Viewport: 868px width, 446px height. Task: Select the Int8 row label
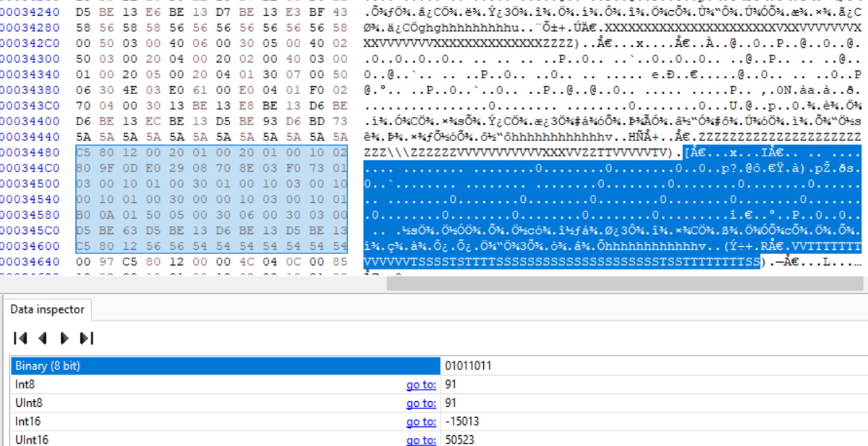(x=25, y=384)
